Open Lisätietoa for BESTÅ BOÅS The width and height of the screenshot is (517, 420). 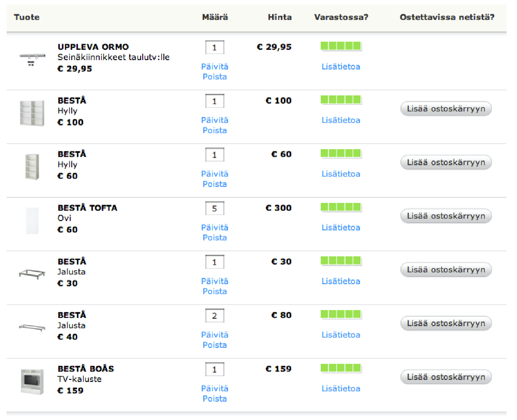coord(341,388)
